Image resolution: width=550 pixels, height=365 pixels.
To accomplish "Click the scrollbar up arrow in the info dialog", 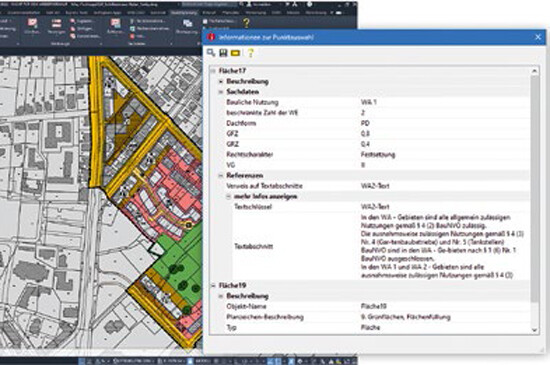I will tap(535, 71).
